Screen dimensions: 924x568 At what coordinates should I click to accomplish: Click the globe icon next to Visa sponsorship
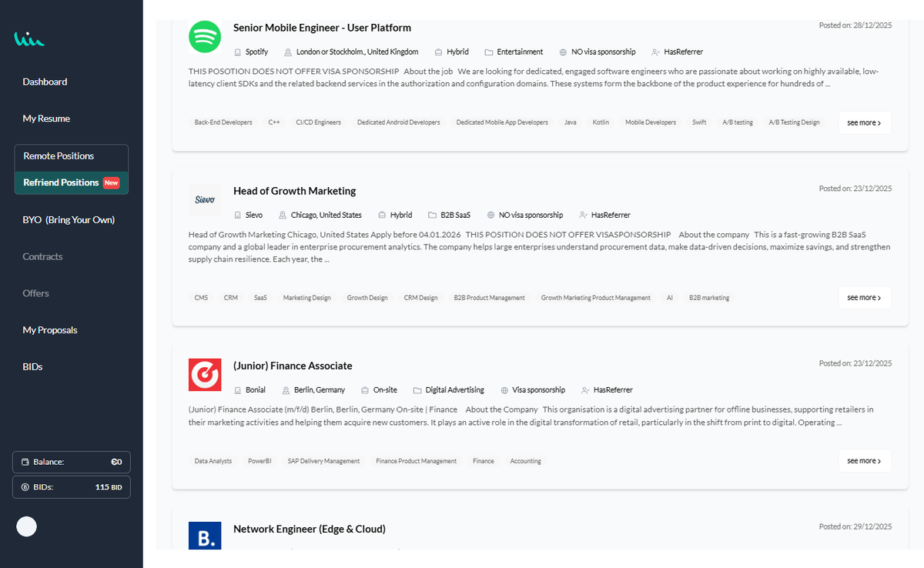point(504,390)
